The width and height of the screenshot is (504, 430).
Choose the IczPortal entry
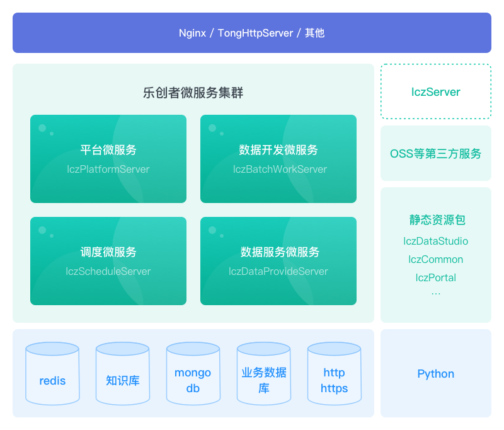435,277
